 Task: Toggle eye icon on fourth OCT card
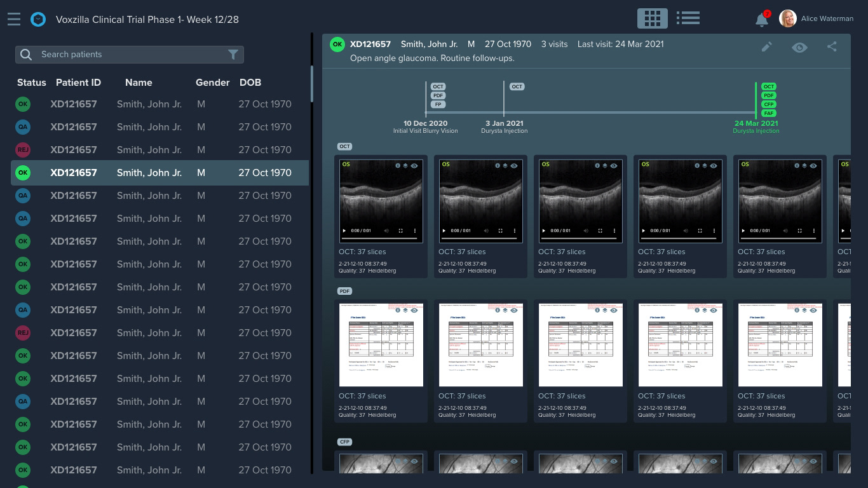tap(714, 166)
